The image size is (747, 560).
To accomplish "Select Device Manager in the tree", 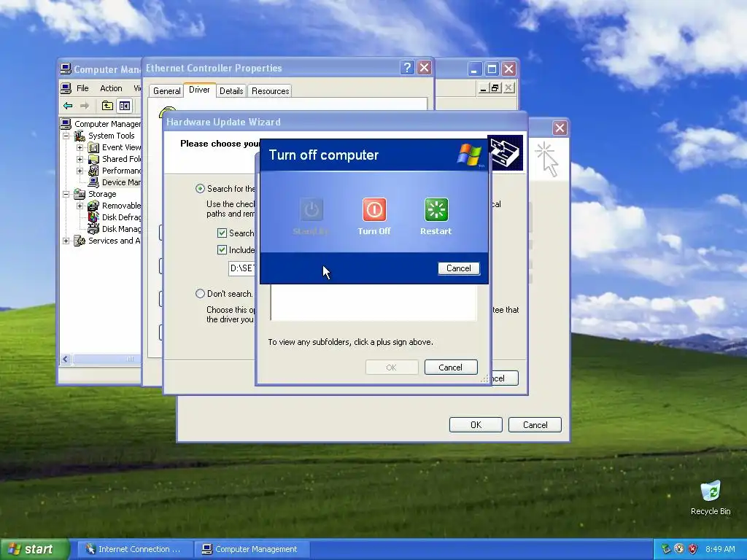I will [x=121, y=182].
